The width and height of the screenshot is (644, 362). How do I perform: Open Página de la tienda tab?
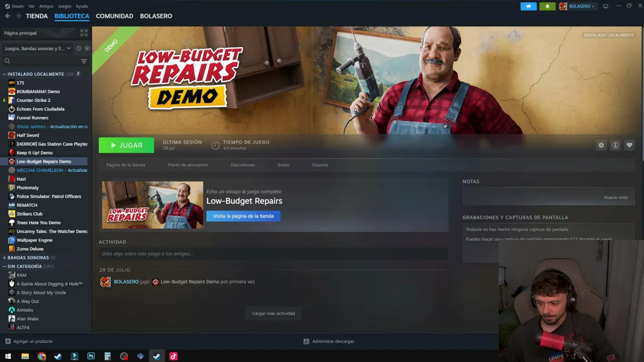[x=126, y=165]
